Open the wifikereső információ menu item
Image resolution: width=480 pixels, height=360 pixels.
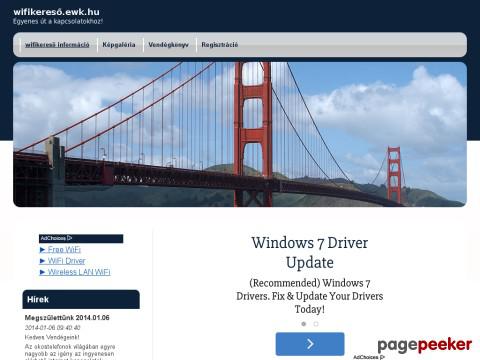(x=57, y=45)
